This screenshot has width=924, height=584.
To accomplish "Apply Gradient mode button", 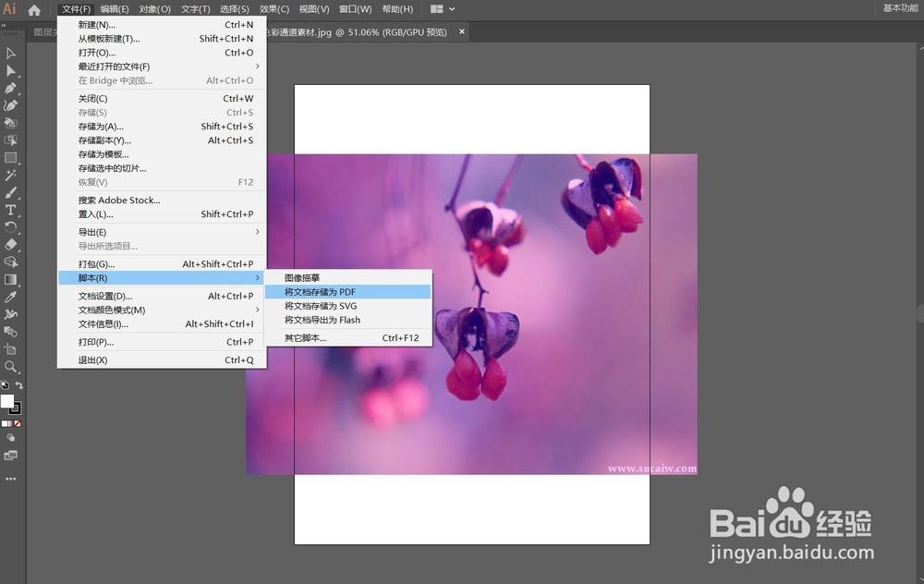I will (x=11, y=423).
